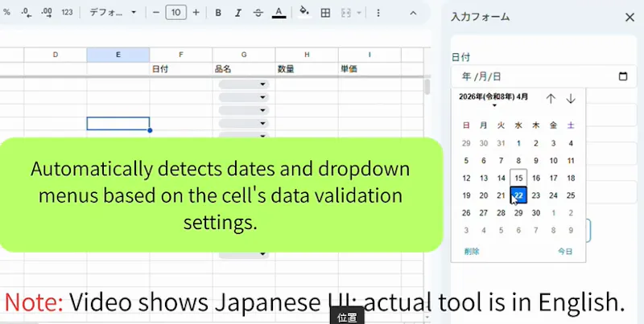Expand the 2026年 4月 month selector
Viewport: 644px width, 324px height.
pyautogui.click(x=493, y=100)
